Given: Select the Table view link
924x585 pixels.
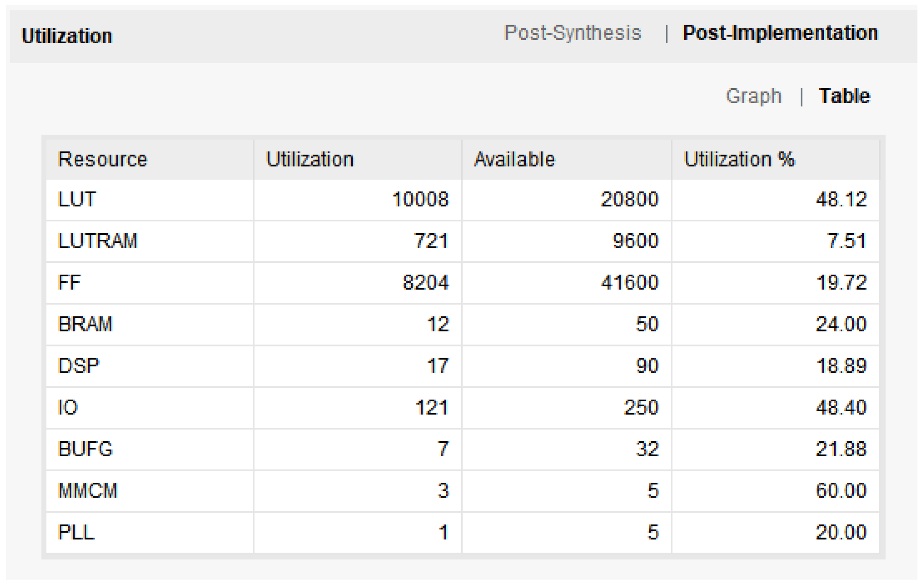Looking at the screenshot, I should (844, 96).
